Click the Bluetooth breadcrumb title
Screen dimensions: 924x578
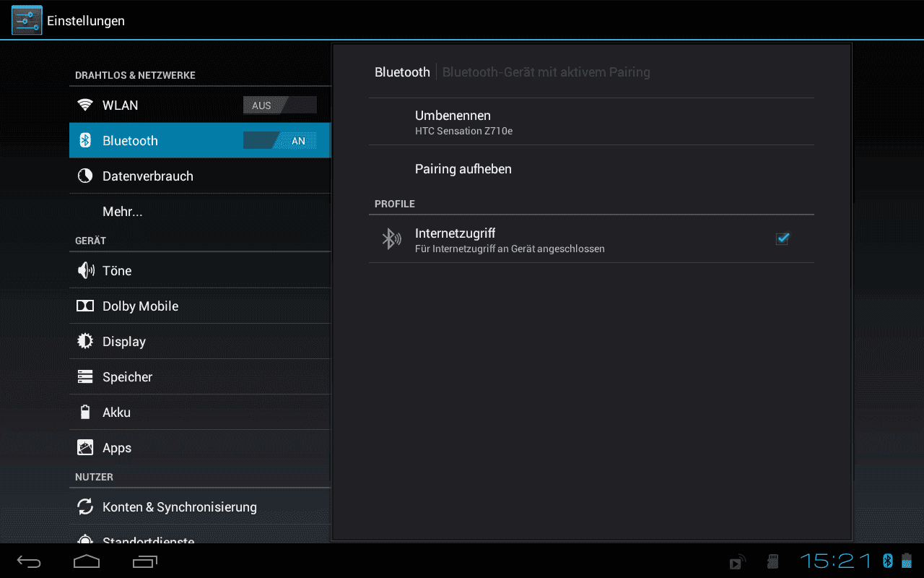click(x=402, y=72)
